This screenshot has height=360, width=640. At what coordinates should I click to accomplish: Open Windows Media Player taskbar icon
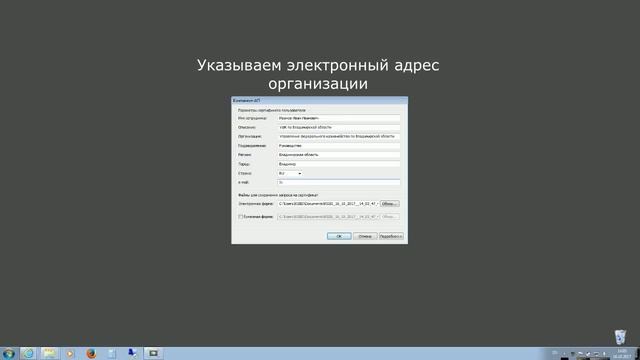pos(70,353)
